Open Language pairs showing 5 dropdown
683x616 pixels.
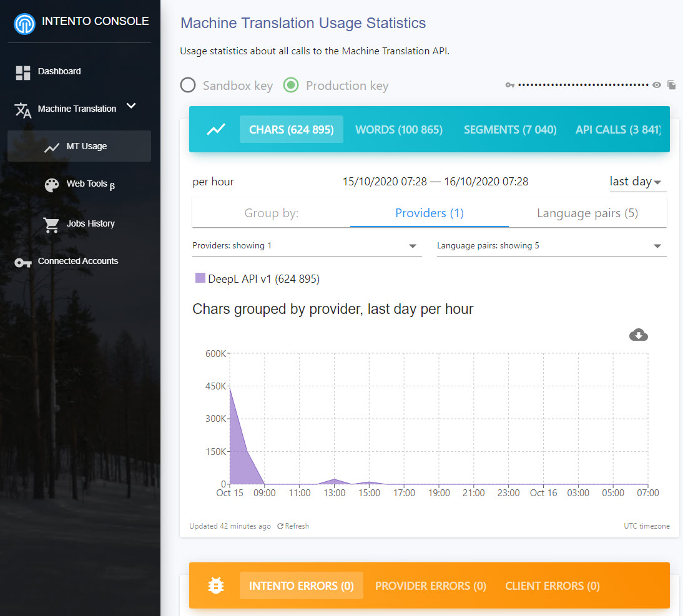pos(551,246)
